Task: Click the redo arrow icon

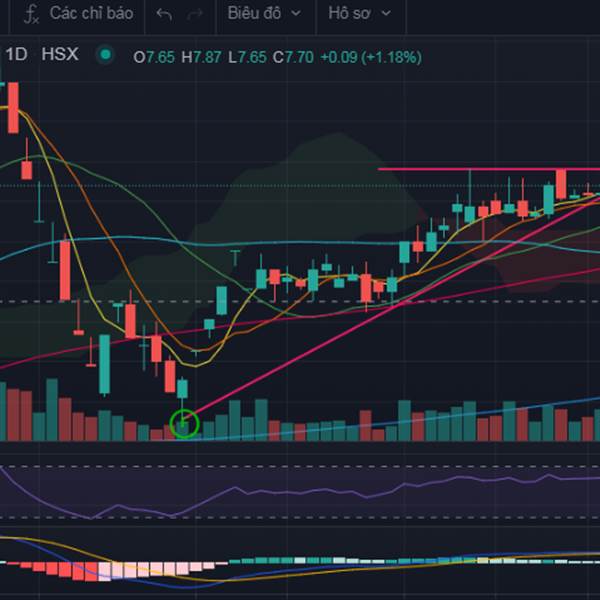Action: tap(195, 15)
